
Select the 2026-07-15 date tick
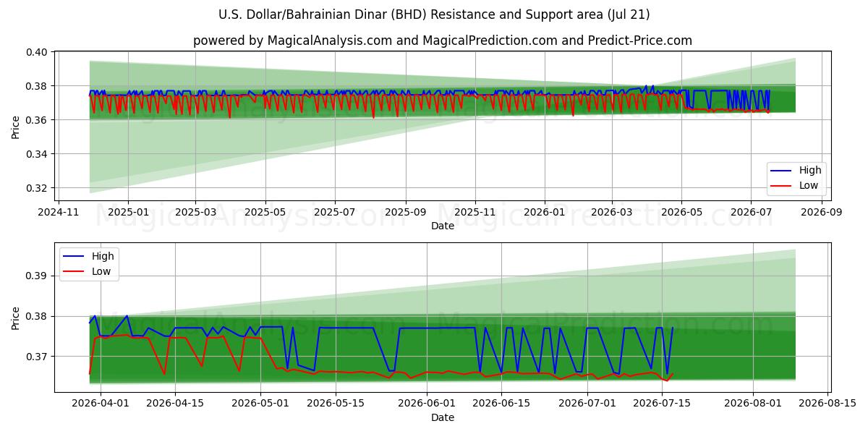pyautogui.click(x=663, y=404)
